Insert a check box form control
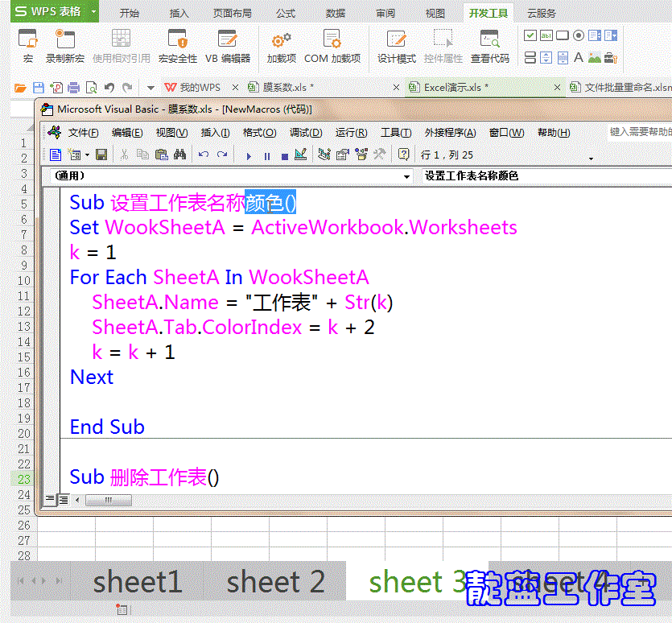The width and height of the screenshot is (672, 623). coord(530,35)
